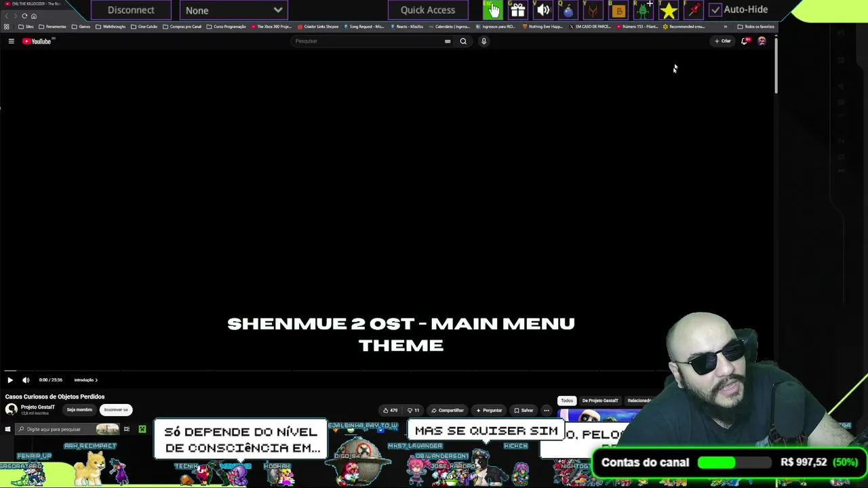This screenshot has width=868, height=488.
Task: Open the None dropdown in overlay bar
Action: (234, 10)
